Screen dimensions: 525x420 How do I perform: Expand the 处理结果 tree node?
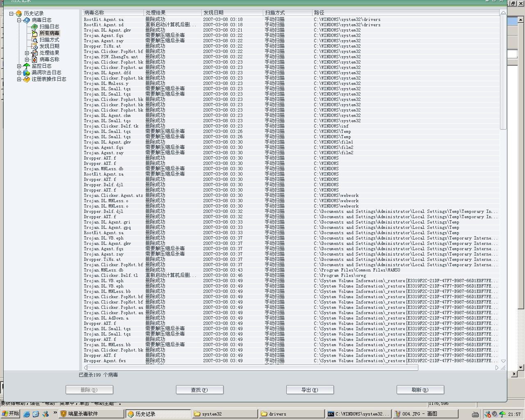[x=27, y=53]
